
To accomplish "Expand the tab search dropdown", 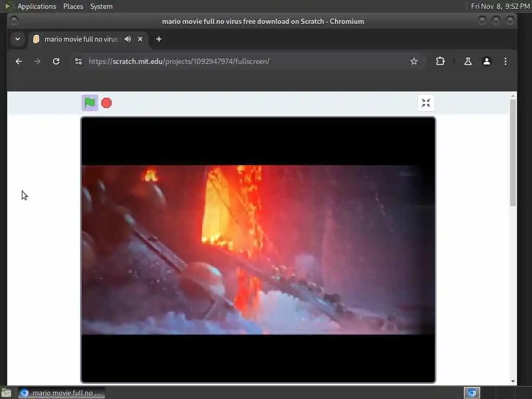I will [x=18, y=39].
